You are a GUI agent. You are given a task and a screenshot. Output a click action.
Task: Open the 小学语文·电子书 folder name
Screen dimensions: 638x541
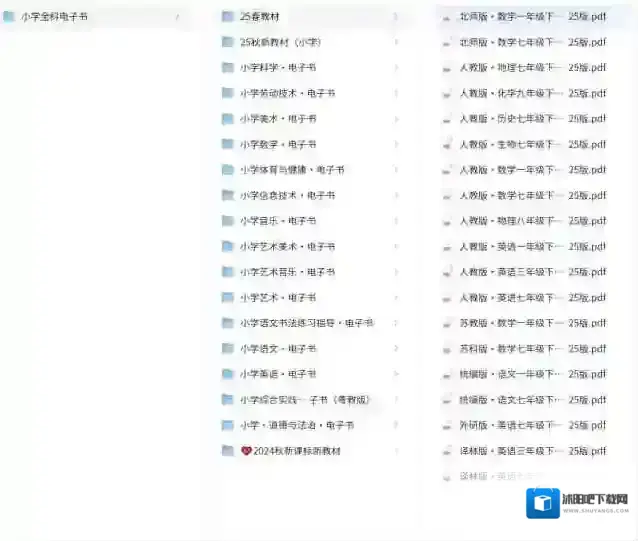(x=278, y=349)
